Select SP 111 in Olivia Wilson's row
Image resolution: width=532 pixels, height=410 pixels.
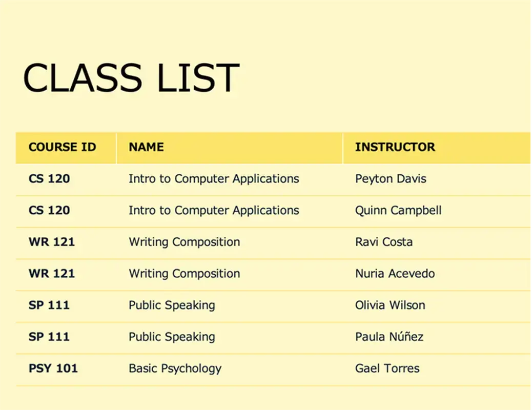coord(49,305)
